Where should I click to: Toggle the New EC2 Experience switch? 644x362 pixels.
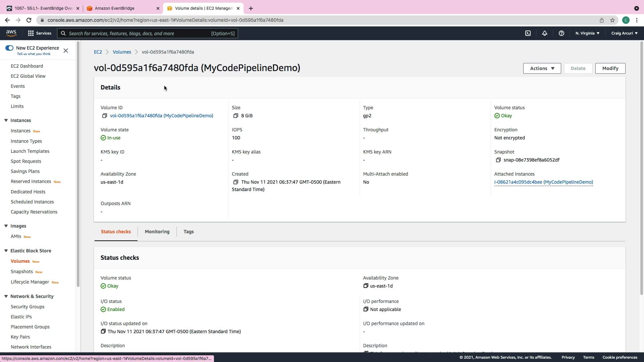point(9,48)
